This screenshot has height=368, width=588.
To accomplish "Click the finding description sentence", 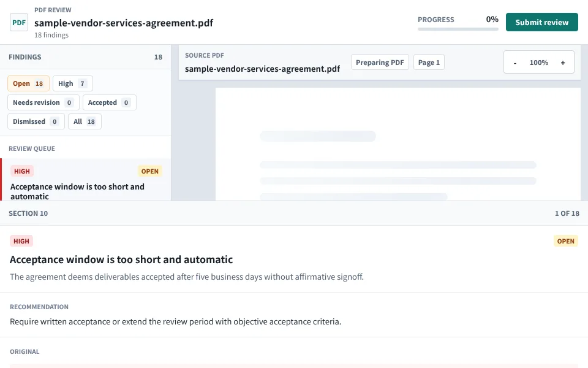I will tap(187, 277).
